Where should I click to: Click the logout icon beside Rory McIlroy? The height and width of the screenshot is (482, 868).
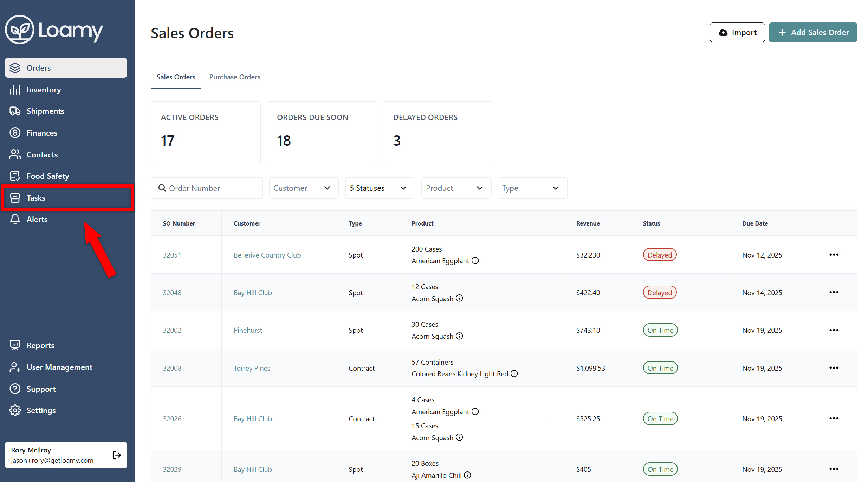(117, 455)
